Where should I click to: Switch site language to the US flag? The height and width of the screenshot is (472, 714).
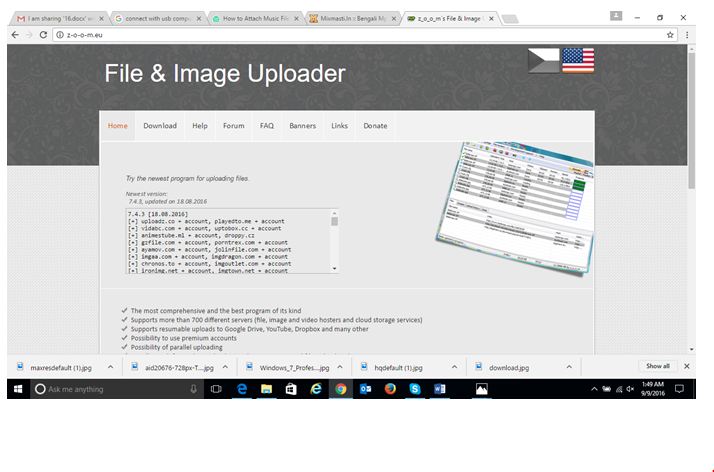(x=578, y=60)
